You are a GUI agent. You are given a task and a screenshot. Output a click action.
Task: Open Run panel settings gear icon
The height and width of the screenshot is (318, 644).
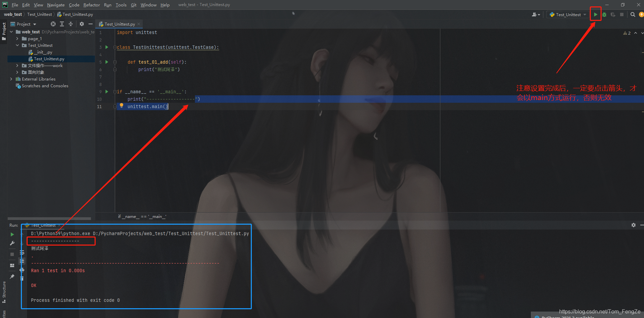(x=633, y=225)
